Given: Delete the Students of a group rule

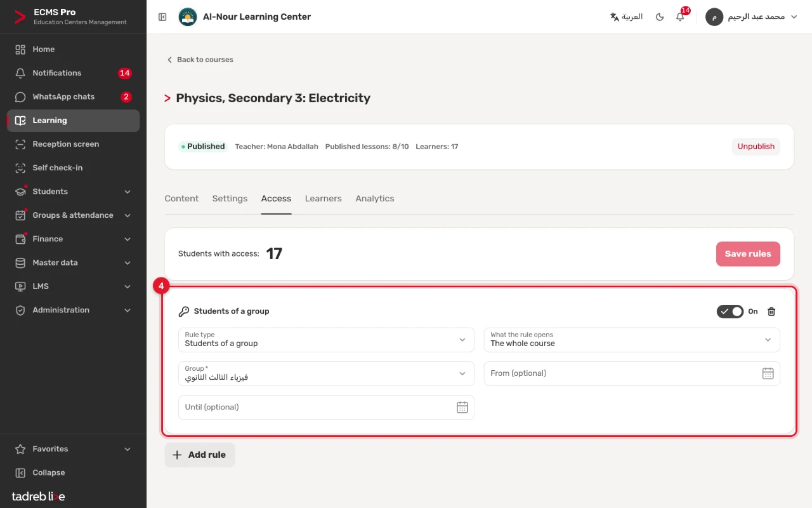Looking at the screenshot, I should click(x=771, y=311).
